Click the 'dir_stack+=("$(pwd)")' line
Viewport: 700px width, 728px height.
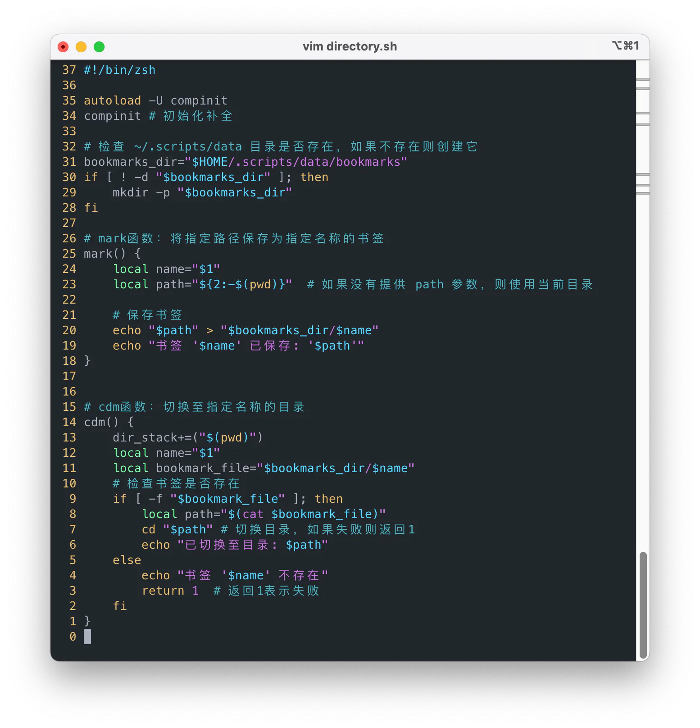[x=188, y=438]
